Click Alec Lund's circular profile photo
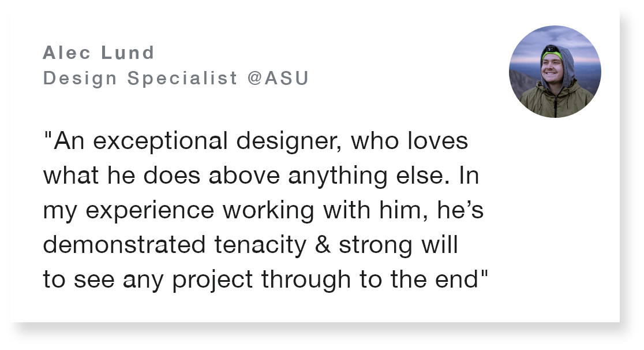Viewport: 644px width, 350px height. point(555,72)
